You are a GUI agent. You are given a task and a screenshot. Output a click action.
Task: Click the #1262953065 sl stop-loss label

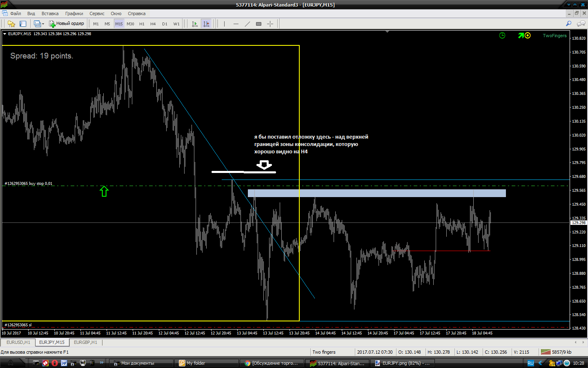point(18,325)
